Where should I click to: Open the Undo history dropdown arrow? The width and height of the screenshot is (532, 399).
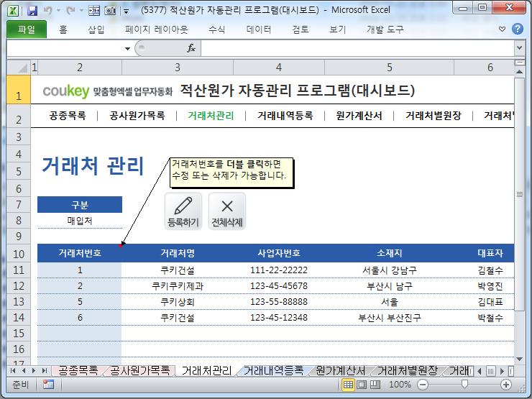58,11
